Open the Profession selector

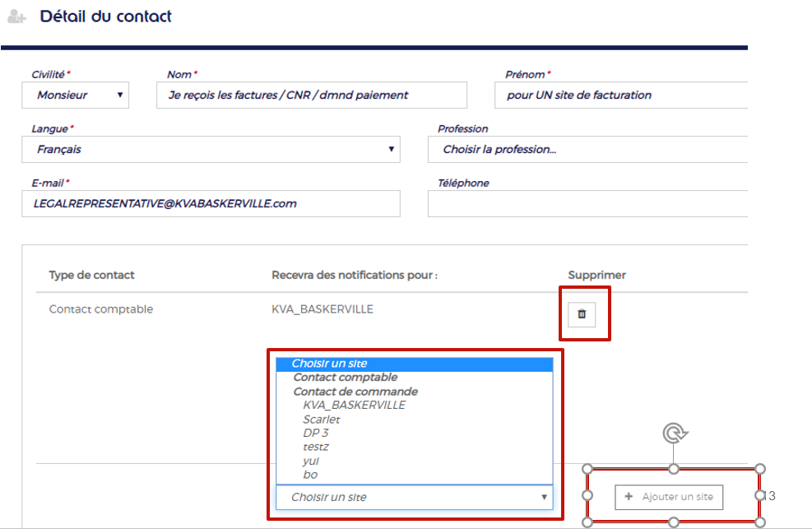[x=587, y=149]
